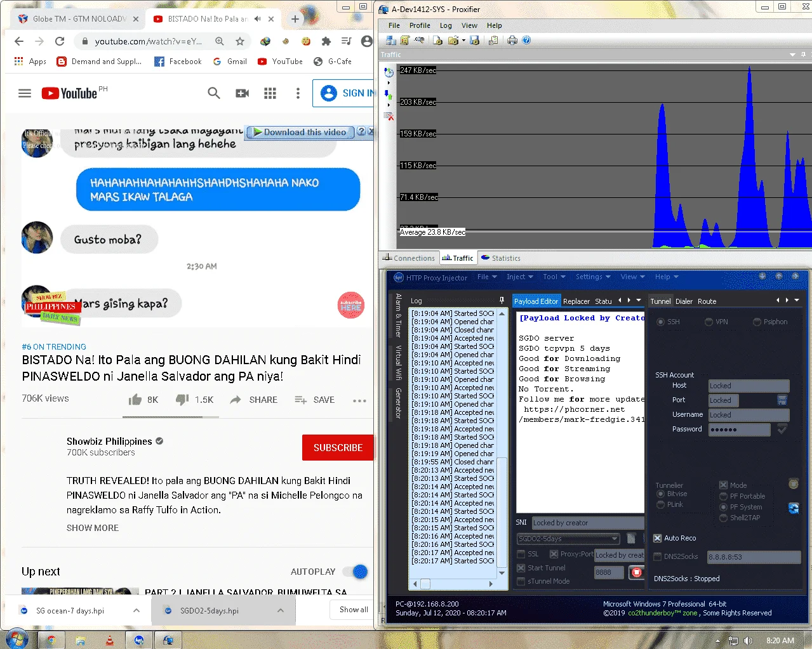812x649 pixels.
Task: Toggle the AUTOPLAY switch
Action: tap(356, 572)
